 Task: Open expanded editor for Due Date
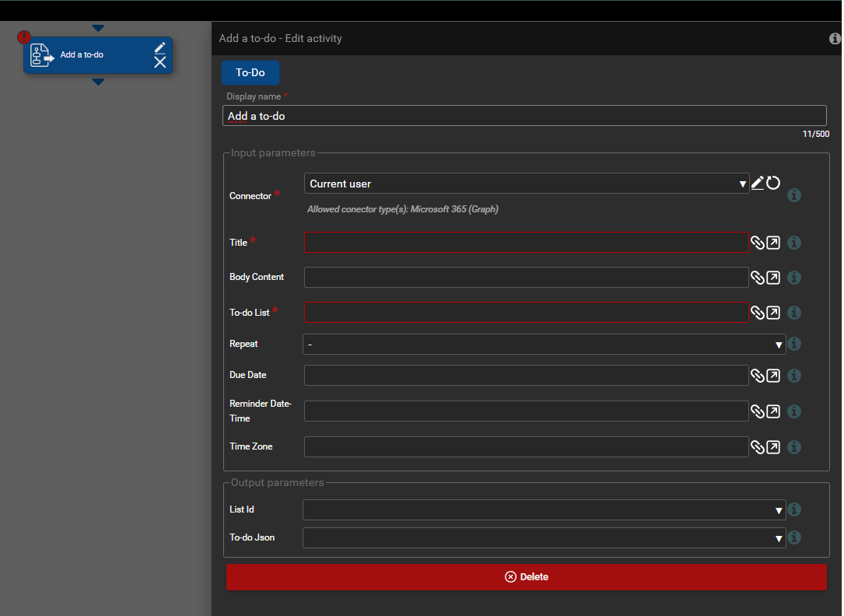[773, 376]
